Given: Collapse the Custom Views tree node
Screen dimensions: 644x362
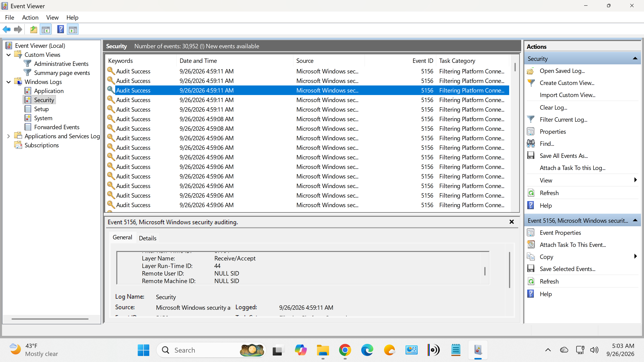Looking at the screenshot, I should [9, 55].
